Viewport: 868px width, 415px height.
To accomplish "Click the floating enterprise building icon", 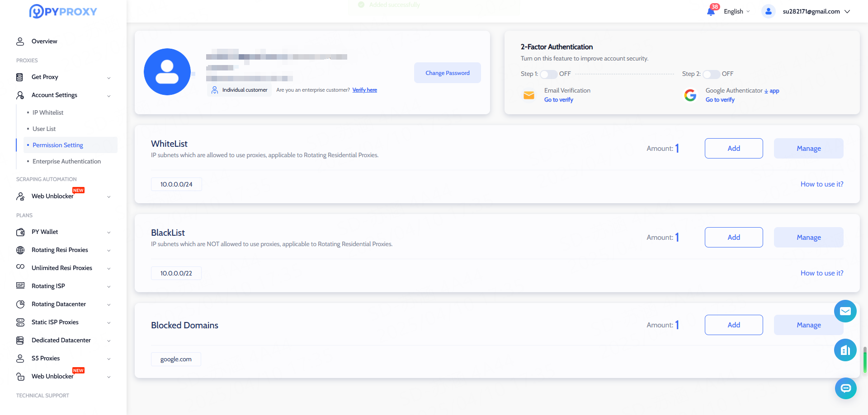I will click(845, 350).
